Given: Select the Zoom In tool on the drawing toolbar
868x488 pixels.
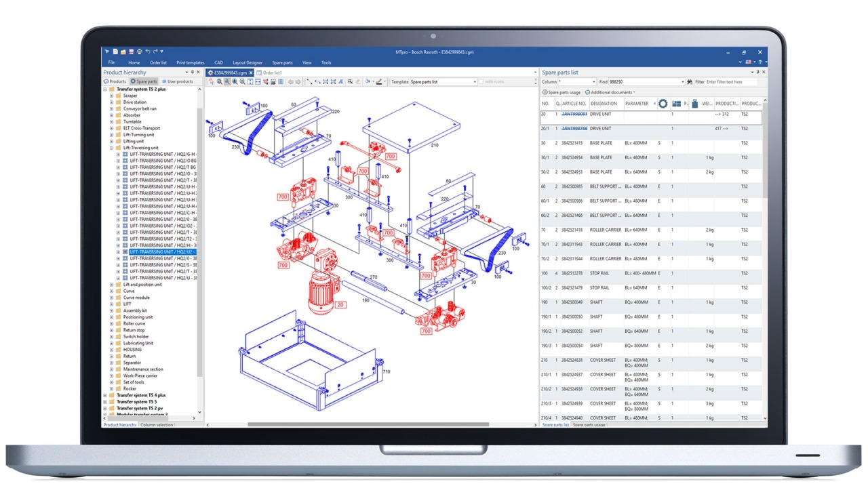Looking at the screenshot, I should point(235,81).
